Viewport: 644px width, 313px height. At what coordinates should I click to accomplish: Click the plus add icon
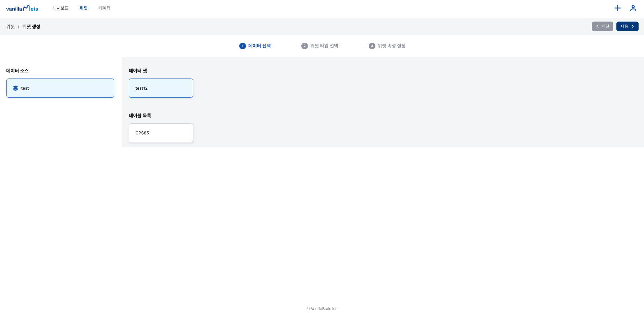pos(617,8)
